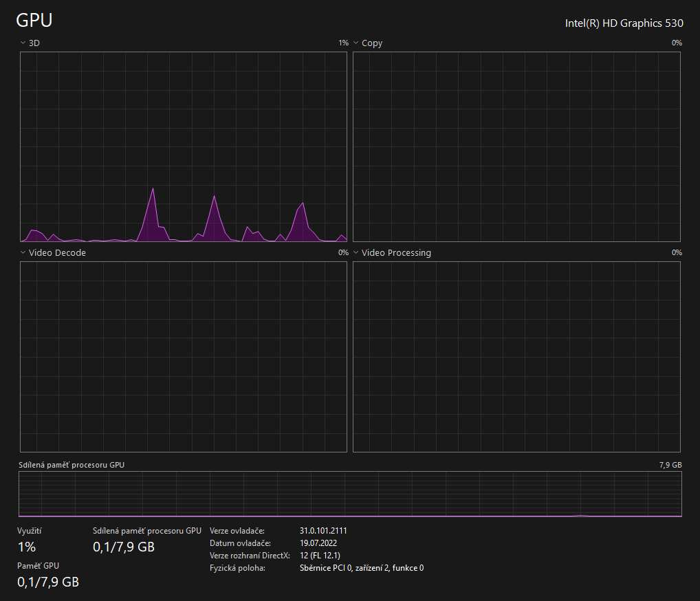The width and height of the screenshot is (700, 601).
Task: Click the GPU heading title
Action: [x=34, y=21]
